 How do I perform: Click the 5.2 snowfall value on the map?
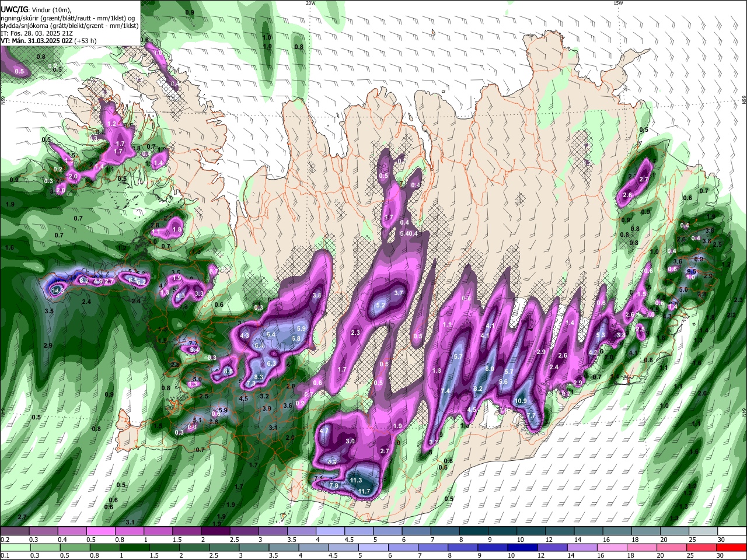[x=381, y=305]
